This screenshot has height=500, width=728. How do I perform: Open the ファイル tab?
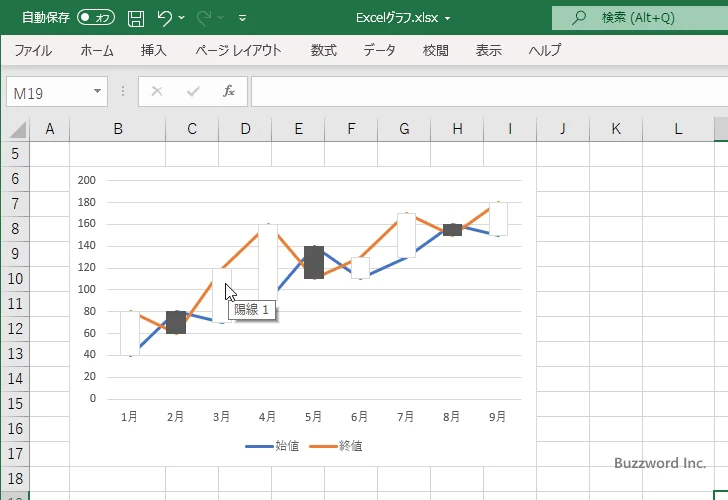33,50
